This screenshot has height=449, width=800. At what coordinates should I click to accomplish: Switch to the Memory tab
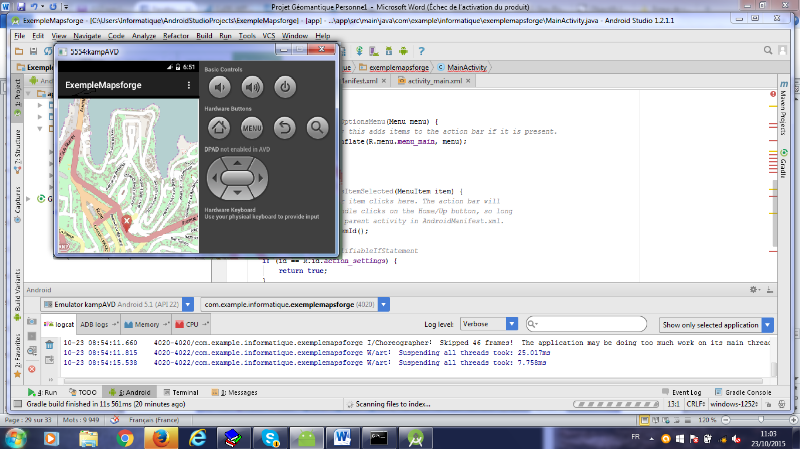point(149,324)
